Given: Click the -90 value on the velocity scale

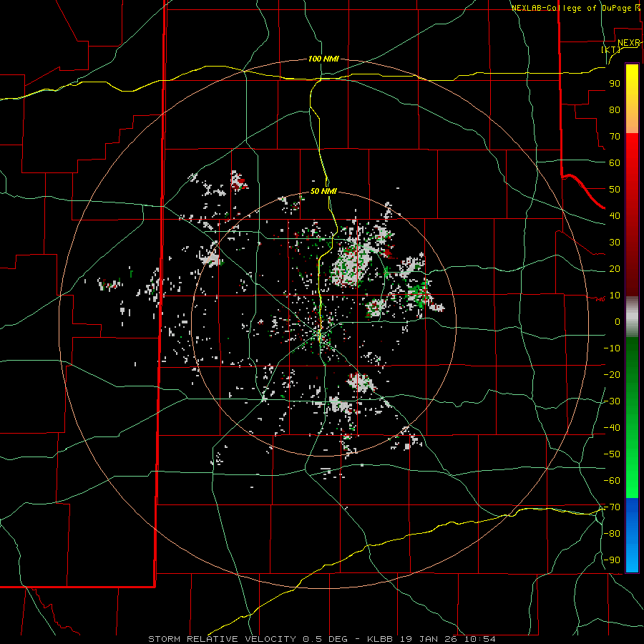Looking at the screenshot, I should (612, 560).
